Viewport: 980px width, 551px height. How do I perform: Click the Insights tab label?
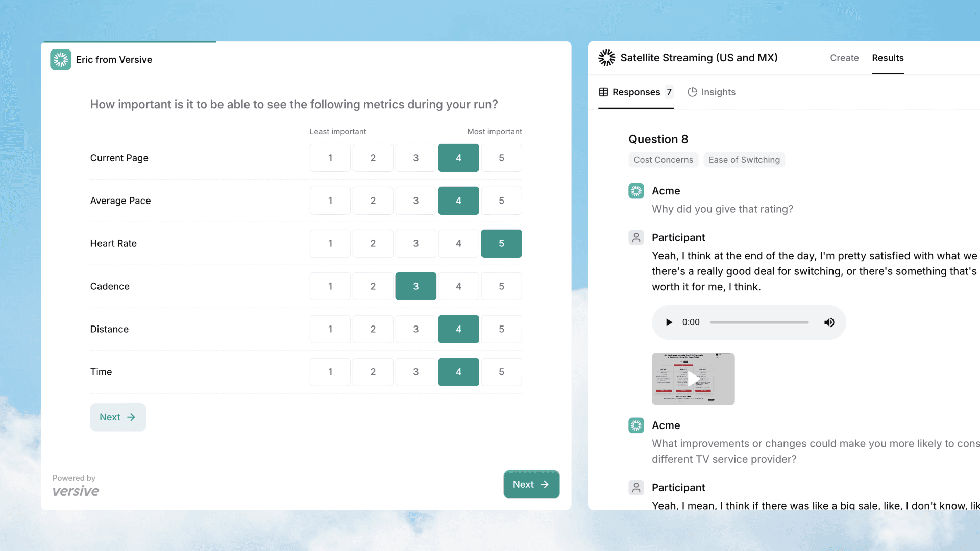718,91
